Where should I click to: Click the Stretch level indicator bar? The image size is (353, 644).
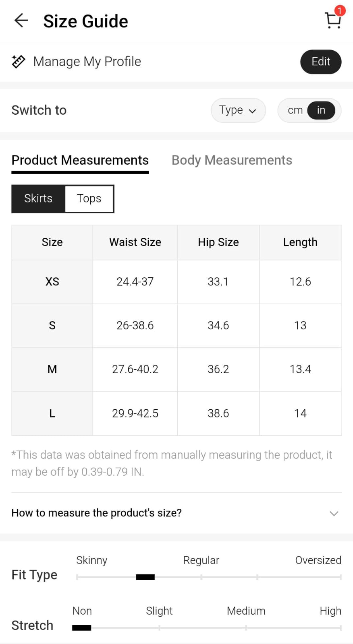pyautogui.click(x=81, y=627)
